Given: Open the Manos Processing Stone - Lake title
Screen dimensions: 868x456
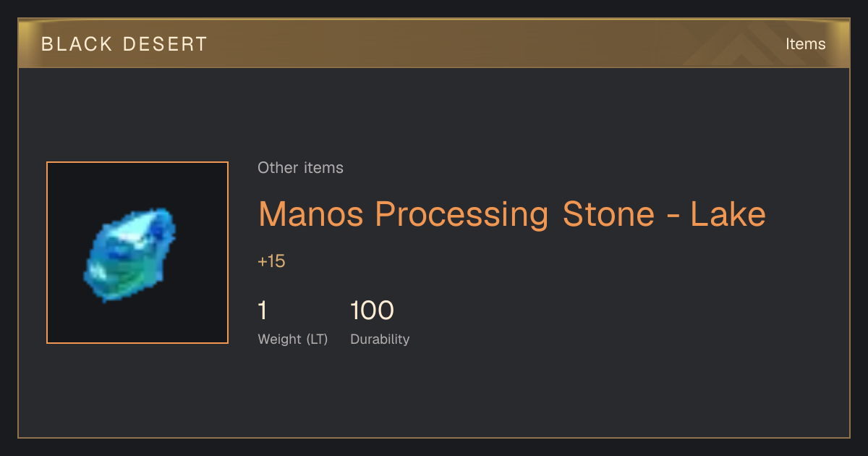Looking at the screenshot, I should pos(511,215).
